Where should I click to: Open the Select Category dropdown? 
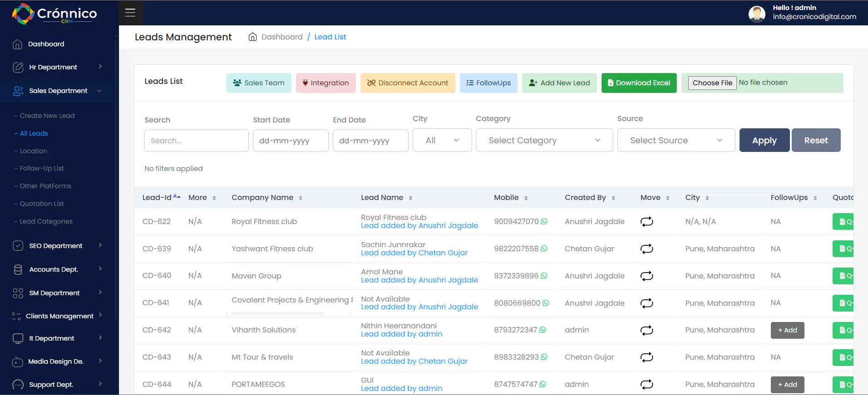544,140
